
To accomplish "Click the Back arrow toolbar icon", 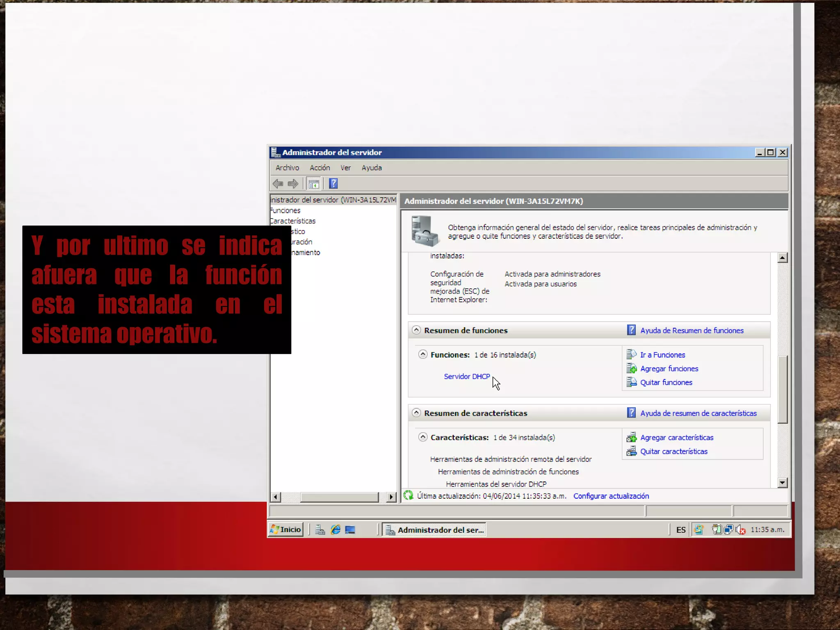I will point(278,184).
